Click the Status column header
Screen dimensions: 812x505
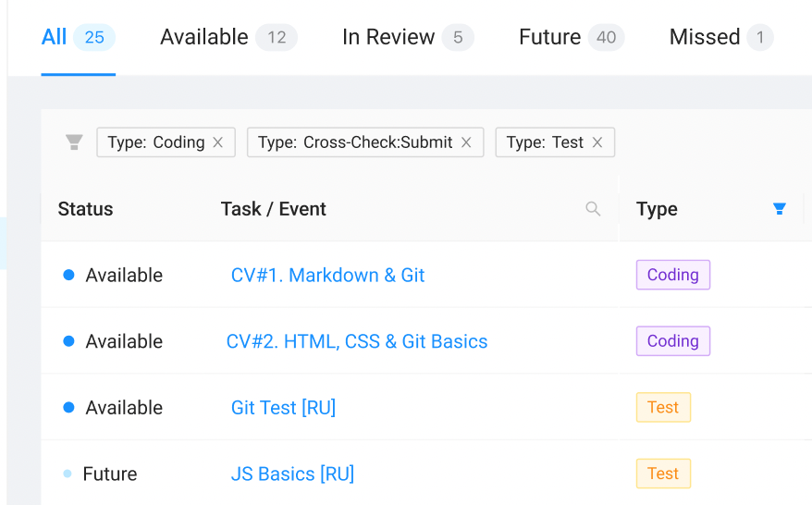pyautogui.click(x=85, y=209)
